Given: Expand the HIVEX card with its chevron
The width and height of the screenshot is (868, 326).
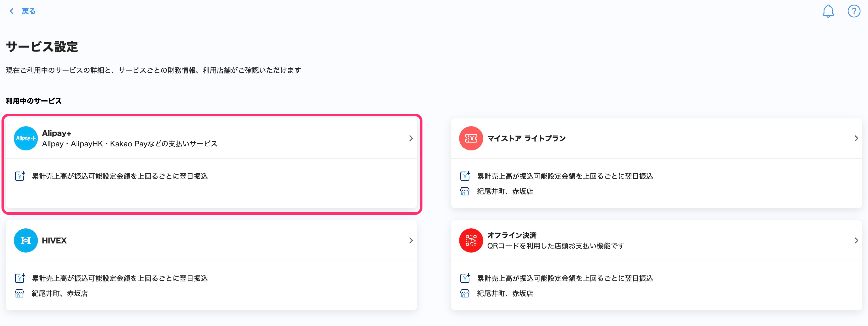Looking at the screenshot, I should tap(411, 240).
